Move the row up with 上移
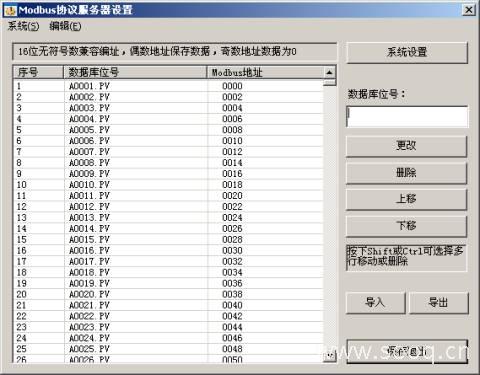 point(406,199)
